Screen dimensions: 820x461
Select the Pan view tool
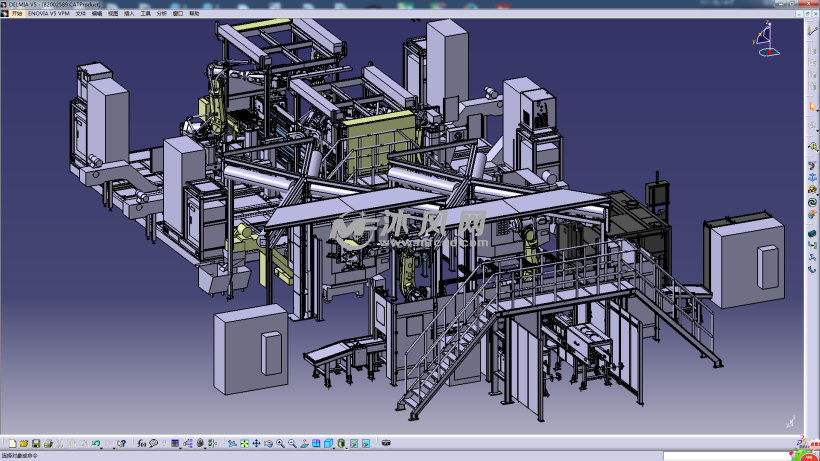[256, 443]
